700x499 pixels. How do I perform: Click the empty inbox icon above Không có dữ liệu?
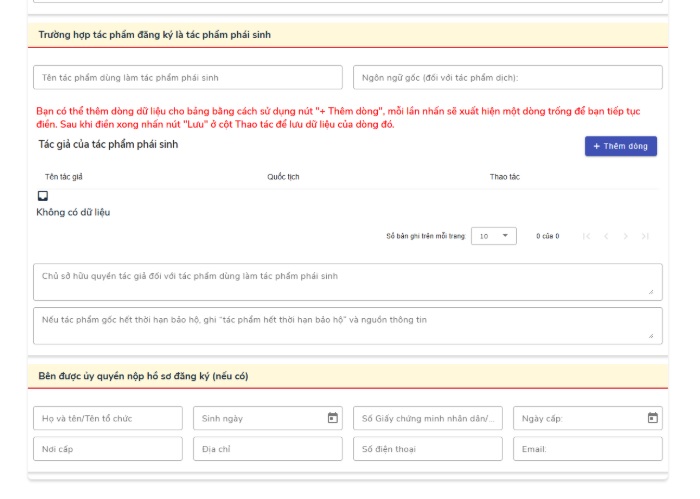pos(43,196)
